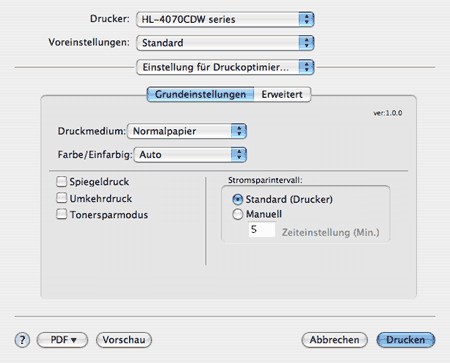Switch to the Erweitert tab

[282, 94]
